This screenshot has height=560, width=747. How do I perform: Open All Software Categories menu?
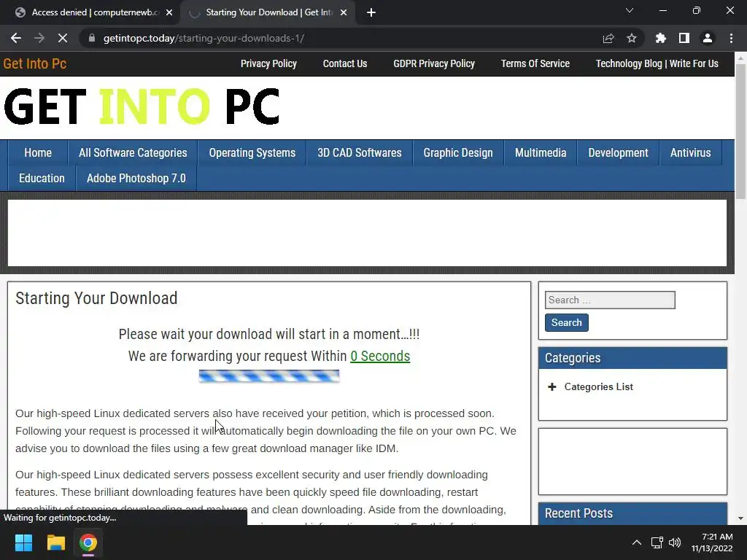point(133,153)
